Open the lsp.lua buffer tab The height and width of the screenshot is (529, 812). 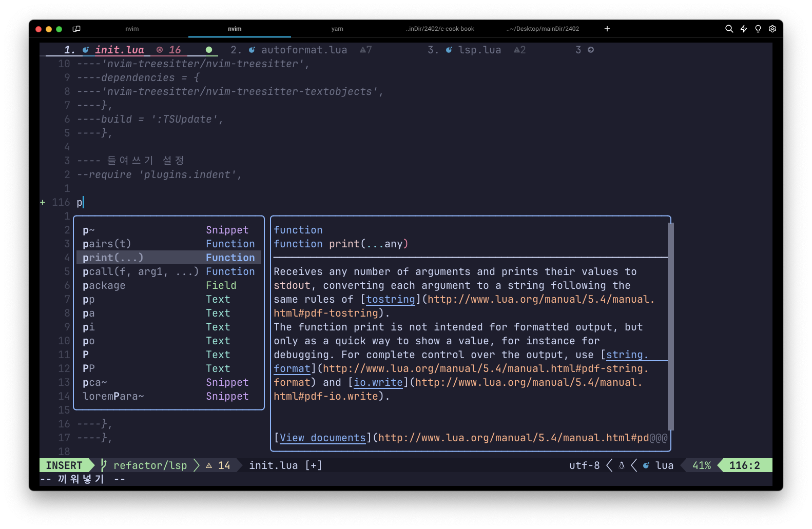(x=479, y=50)
